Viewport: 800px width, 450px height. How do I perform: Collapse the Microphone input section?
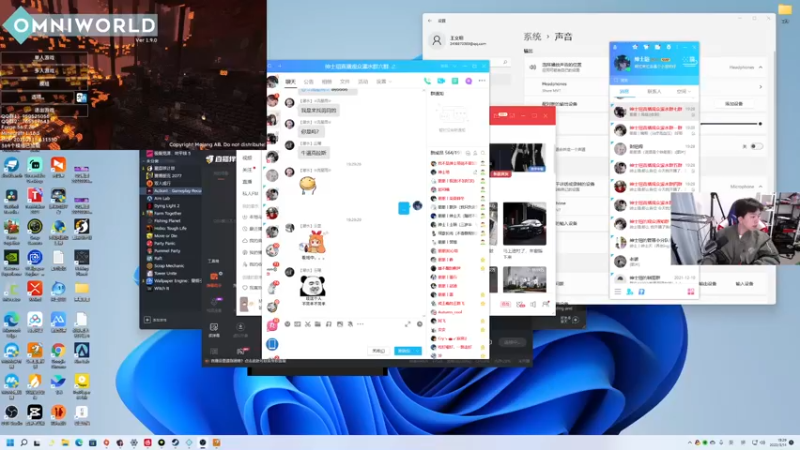pos(760,187)
